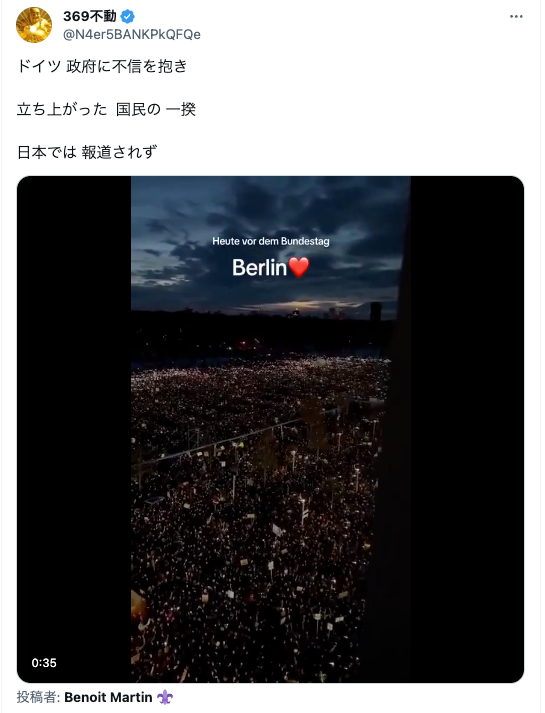This screenshot has height=713, width=545.
Task: Click the left black letterbox of the video
Action: [x=74, y=429]
